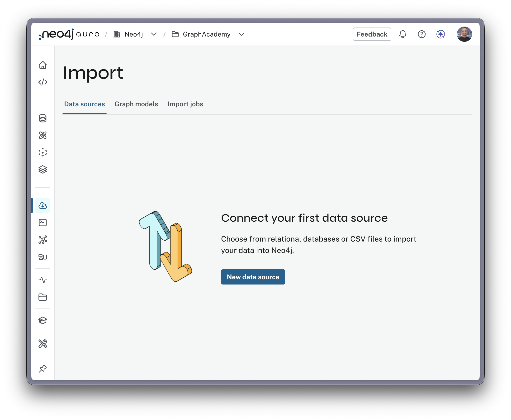This screenshot has width=511, height=420.
Task: Open notifications via the bell icon
Action: [x=402, y=34]
